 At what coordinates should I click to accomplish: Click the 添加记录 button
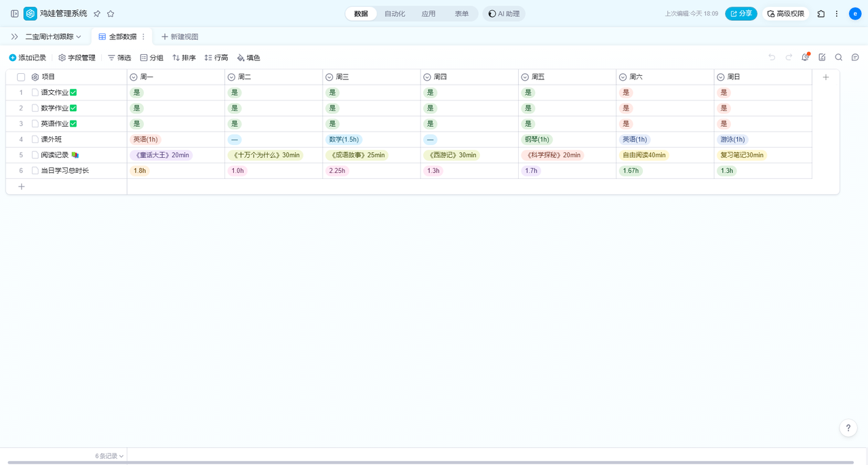(27, 58)
